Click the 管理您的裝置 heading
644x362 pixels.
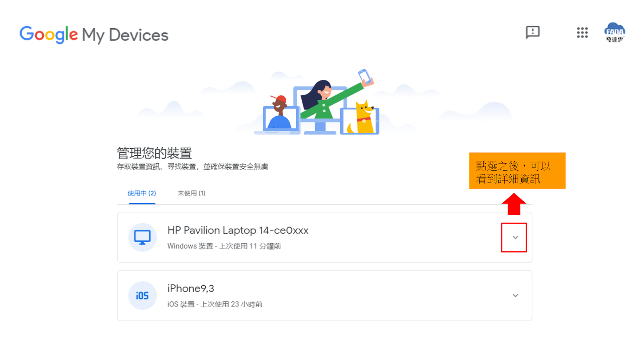pos(154,153)
